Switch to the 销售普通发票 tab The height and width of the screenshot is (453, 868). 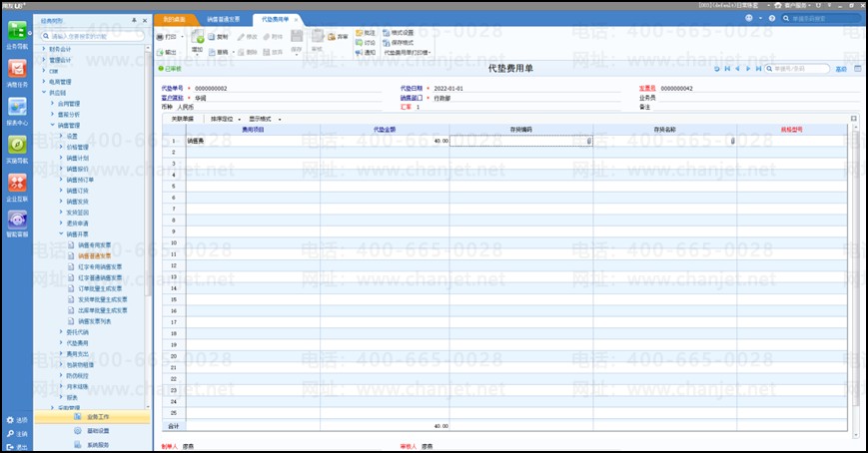tap(224, 19)
